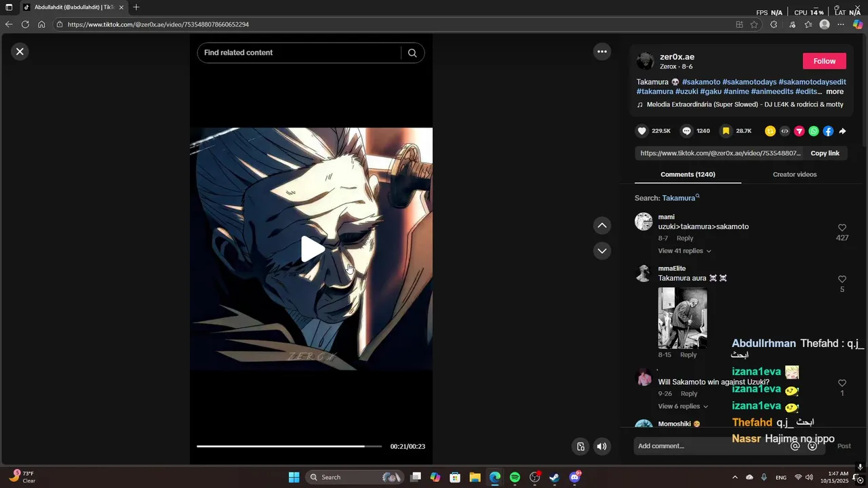This screenshot has height=488, width=868.
Task: Click the search magnifier in Find related content
Action: (x=412, y=53)
